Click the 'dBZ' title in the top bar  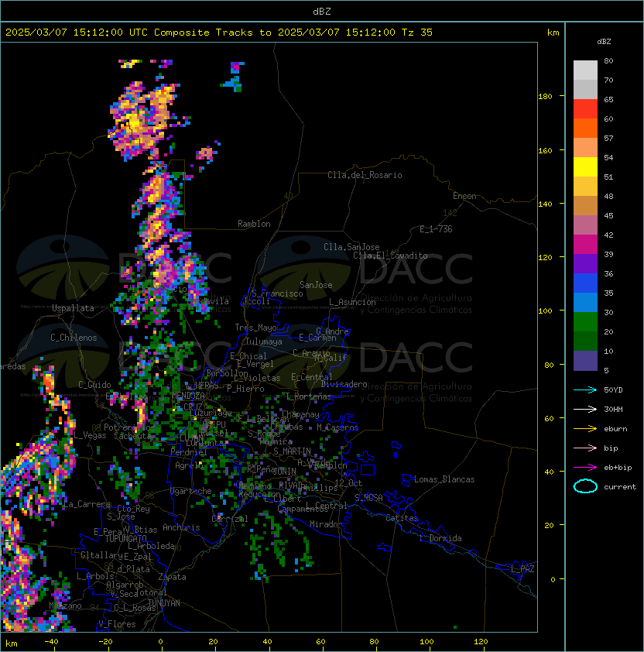point(322,11)
